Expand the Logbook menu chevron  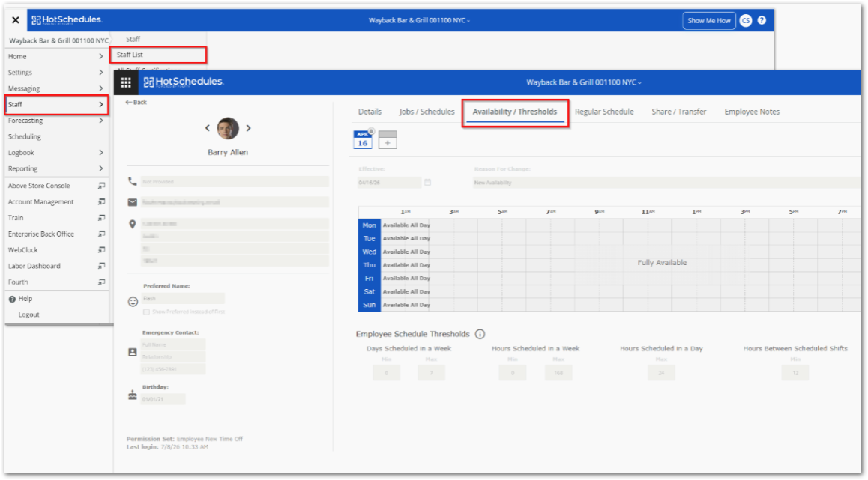pos(100,153)
